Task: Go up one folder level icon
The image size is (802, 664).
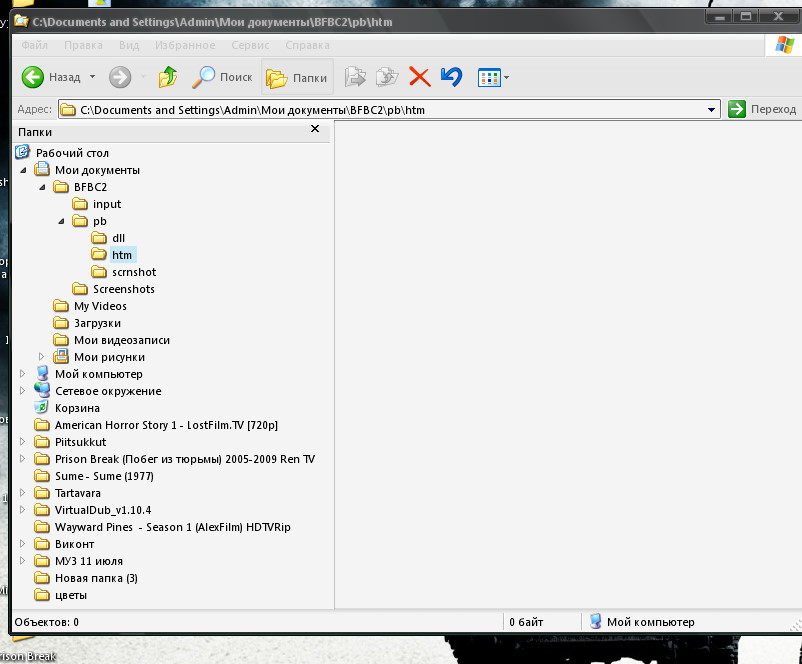Action: pyautogui.click(x=167, y=77)
